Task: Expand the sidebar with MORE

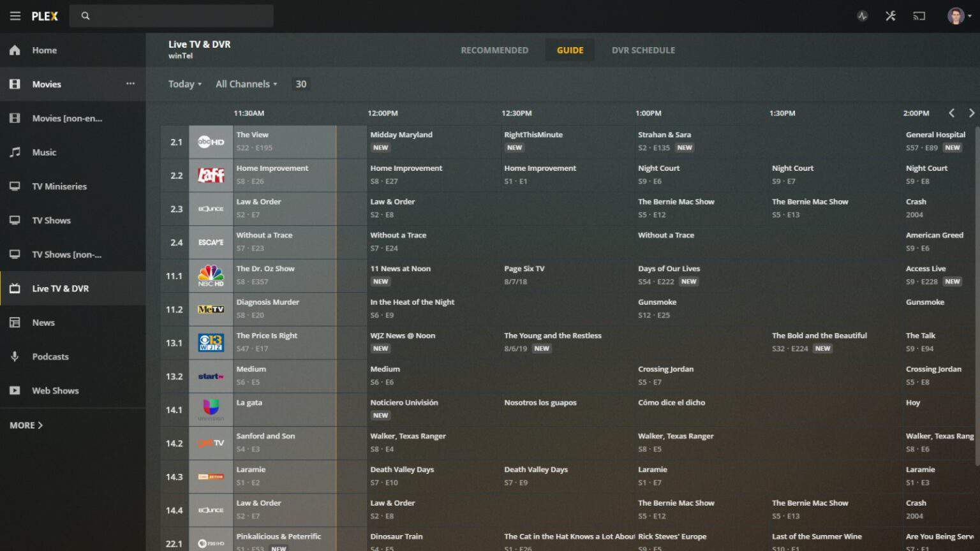Action: coord(26,425)
